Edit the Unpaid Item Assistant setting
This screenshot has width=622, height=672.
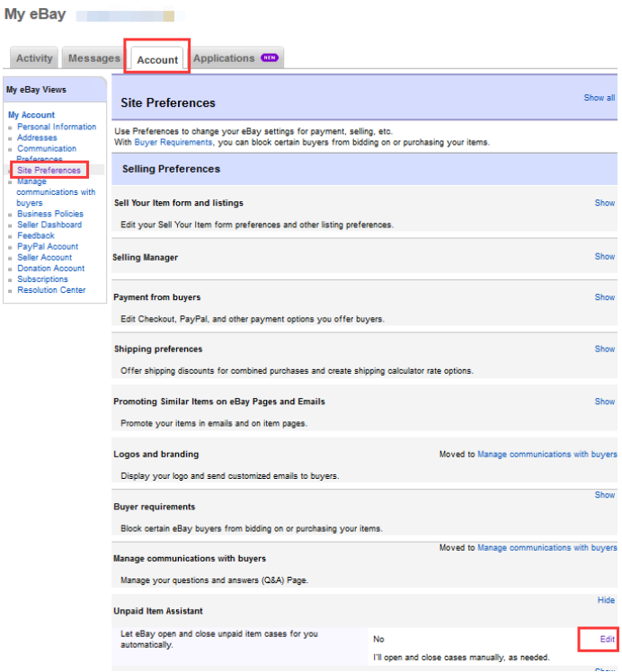pos(608,639)
